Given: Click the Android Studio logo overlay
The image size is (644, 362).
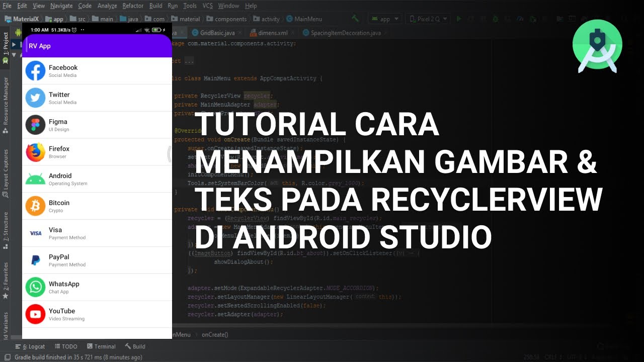Looking at the screenshot, I should (597, 47).
